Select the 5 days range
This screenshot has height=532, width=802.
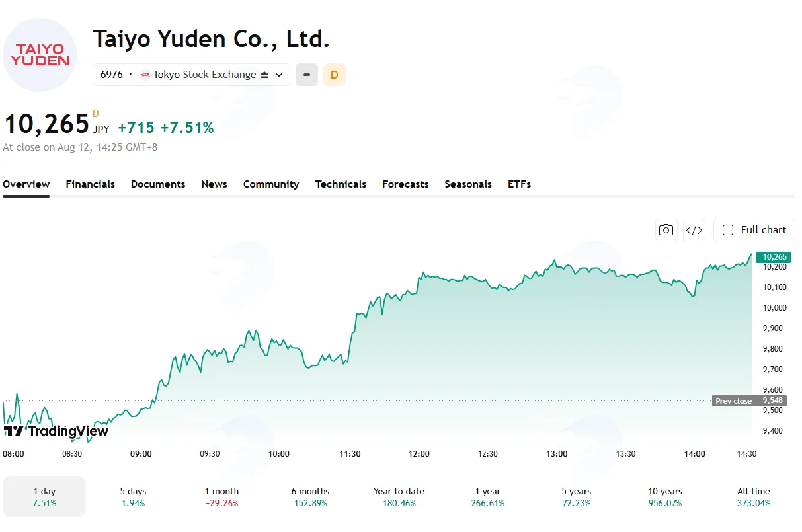coord(133,497)
